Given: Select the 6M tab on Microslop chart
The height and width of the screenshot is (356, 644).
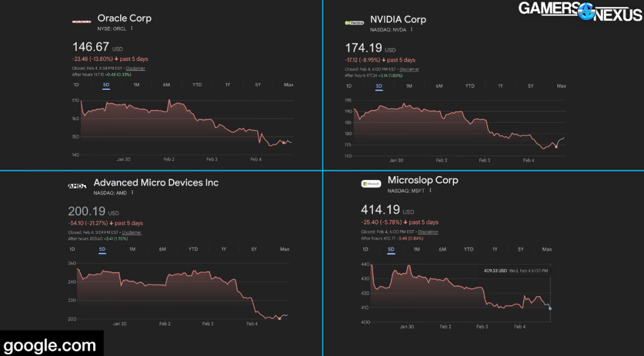Looking at the screenshot, I should (x=442, y=249).
